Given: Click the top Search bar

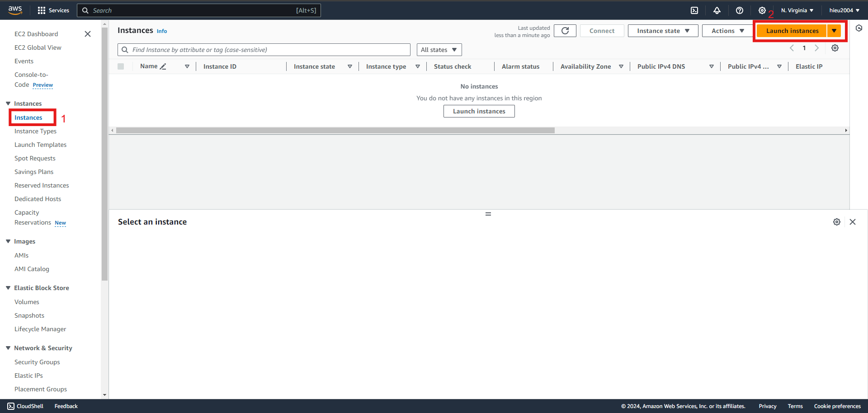Looking at the screenshot, I should click(199, 10).
